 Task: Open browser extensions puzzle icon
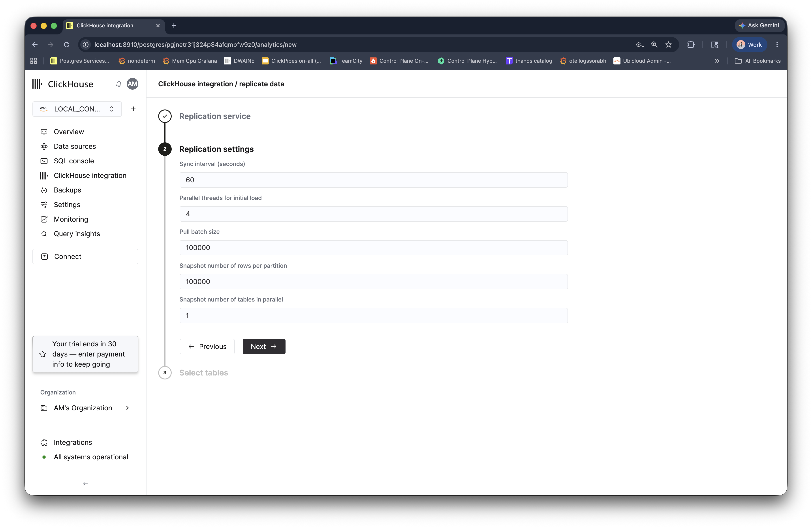(x=691, y=45)
